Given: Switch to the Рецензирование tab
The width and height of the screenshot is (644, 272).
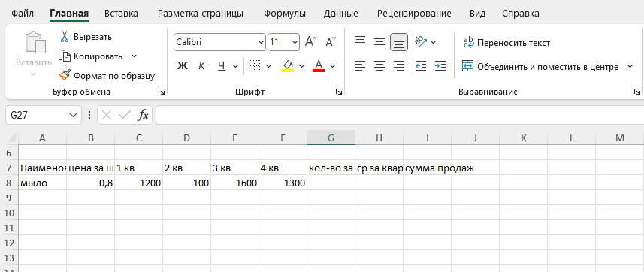Looking at the screenshot, I should point(414,14).
